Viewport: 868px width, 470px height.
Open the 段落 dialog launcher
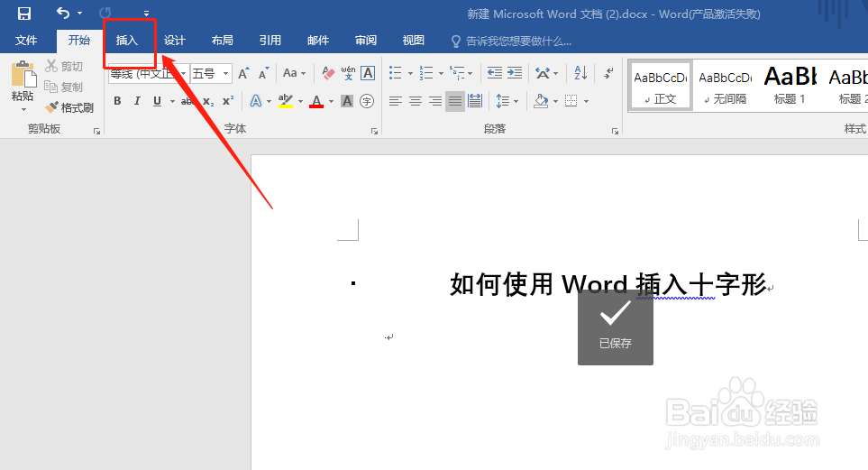(615, 132)
